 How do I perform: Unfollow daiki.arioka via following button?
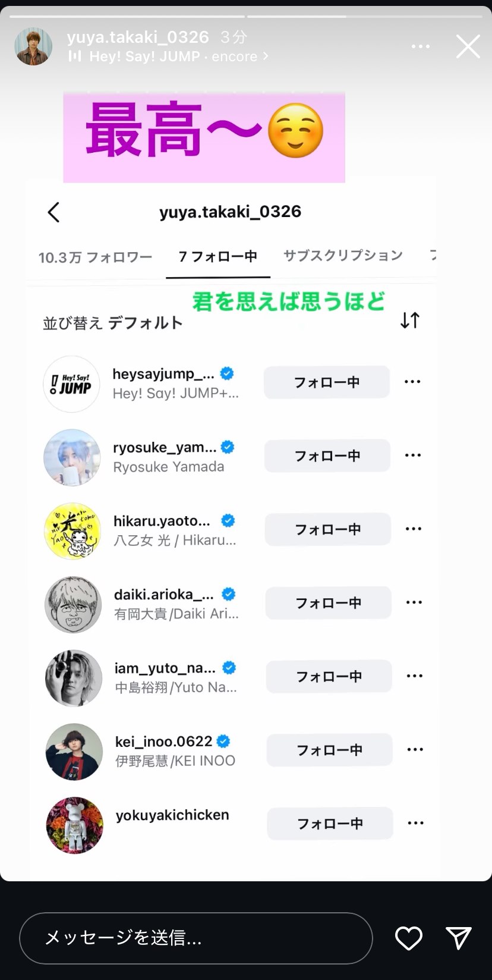pos(329,603)
